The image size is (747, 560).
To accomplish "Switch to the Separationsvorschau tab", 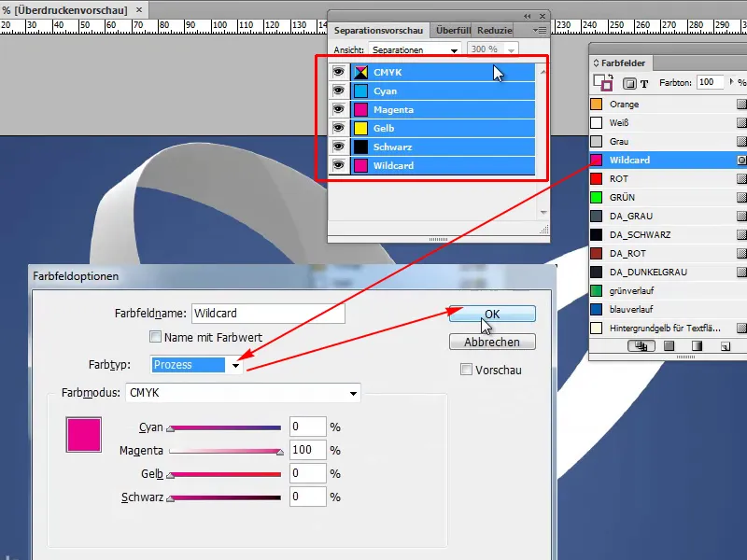I will pyautogui.click(x=378, y=30).
